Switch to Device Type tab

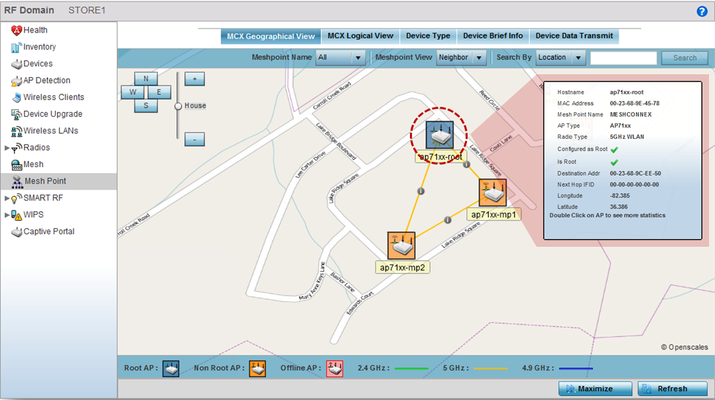[x=428, y=36]
